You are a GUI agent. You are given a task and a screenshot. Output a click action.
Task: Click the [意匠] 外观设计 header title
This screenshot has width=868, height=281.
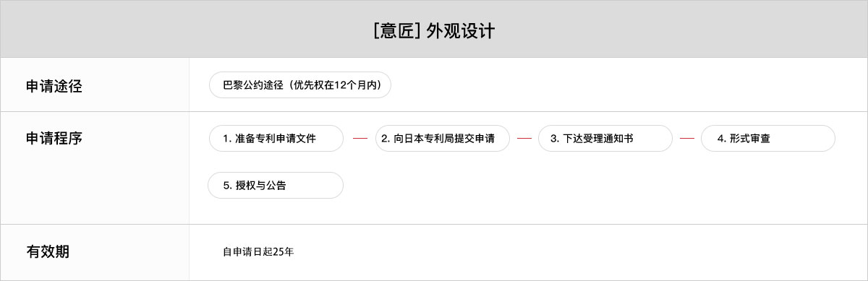point(434,31)
